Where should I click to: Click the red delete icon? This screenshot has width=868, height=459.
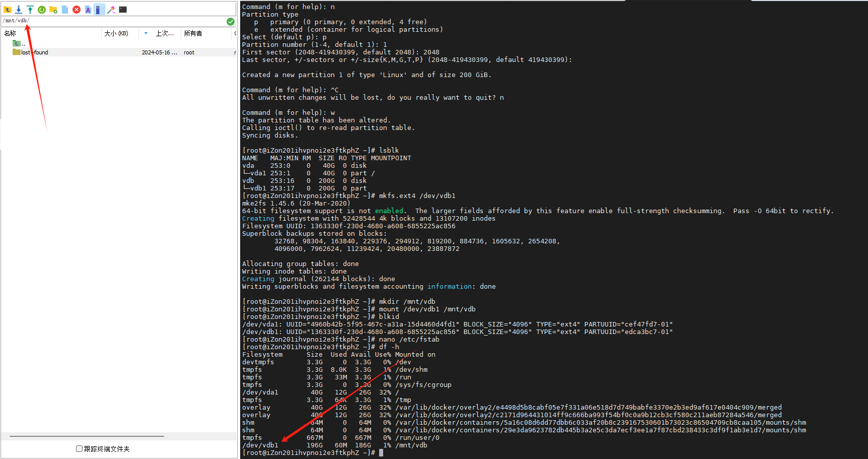click(77, 10)
